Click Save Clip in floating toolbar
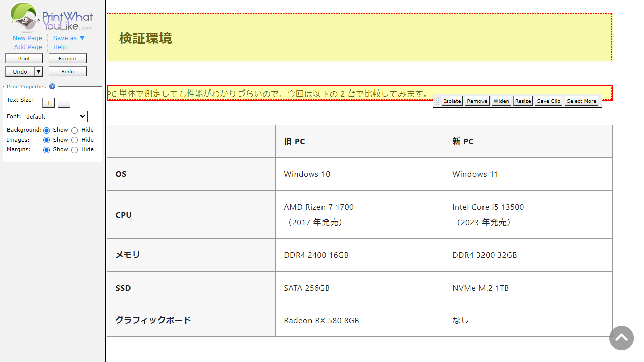Screen dimensions: 644x362 click(x=548, y=101)
